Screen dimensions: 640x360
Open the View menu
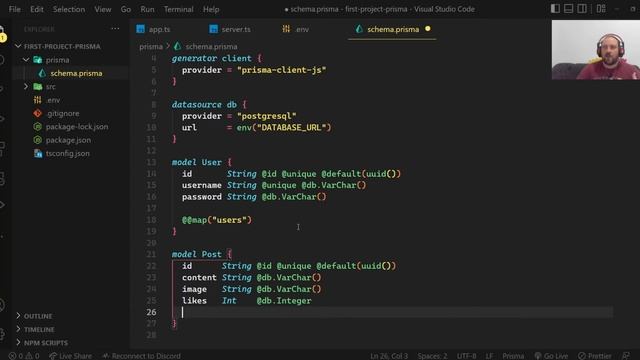coord(102,9)
